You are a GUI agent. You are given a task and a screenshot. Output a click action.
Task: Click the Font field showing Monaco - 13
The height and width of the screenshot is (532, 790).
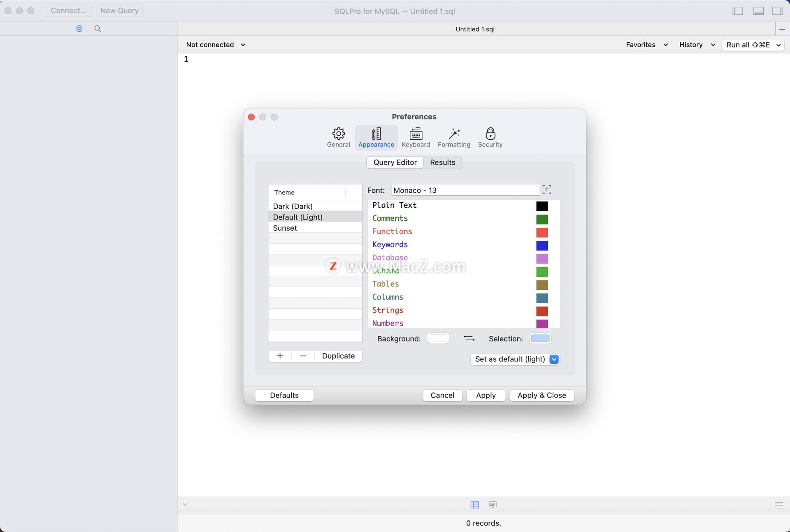465,190
